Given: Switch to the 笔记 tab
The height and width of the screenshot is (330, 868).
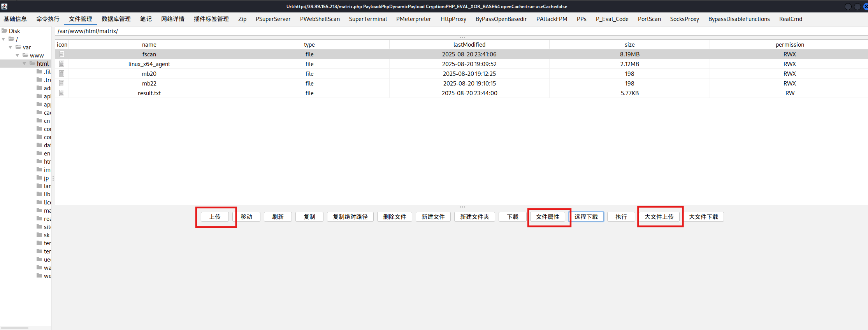Looking at the screenshot, I should click(x=146, y=19).
